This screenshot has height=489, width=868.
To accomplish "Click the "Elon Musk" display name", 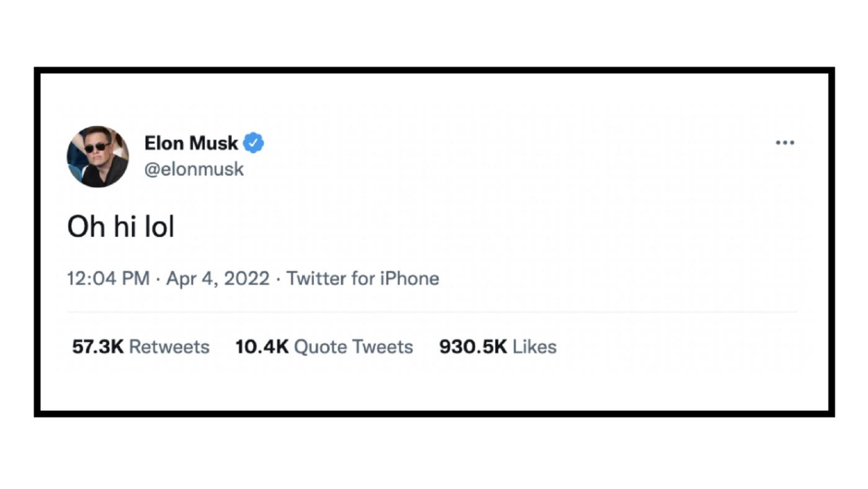I will (191, 143).
